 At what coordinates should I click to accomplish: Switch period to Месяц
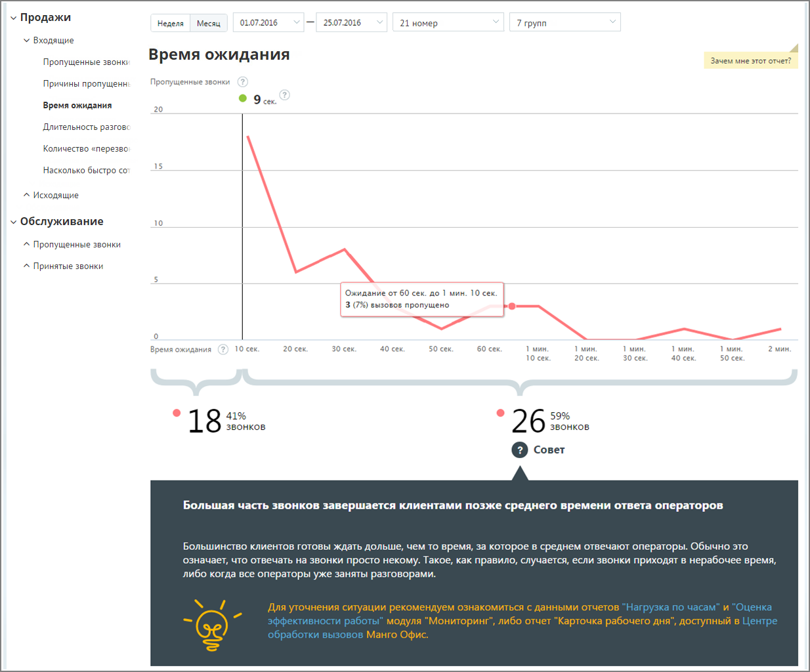tap(209, 23)
